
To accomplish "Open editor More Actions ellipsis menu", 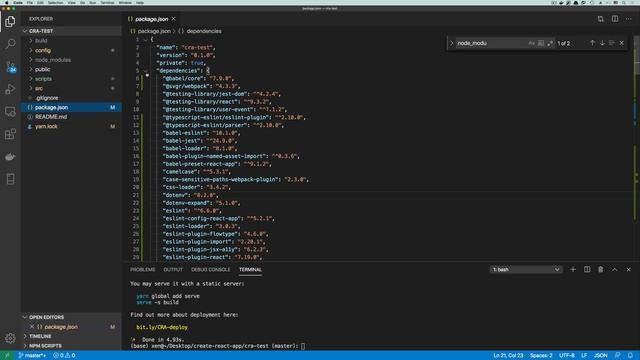I will point(629,19).
